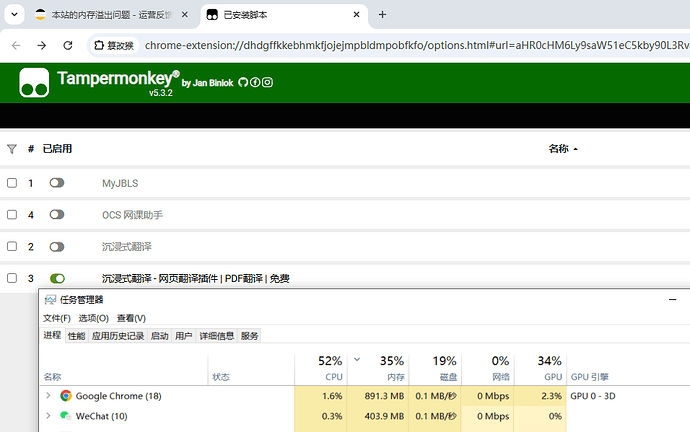This screenshot has height=432, width=690.
Task: Click the Google Chrome process icon
Action: [66, 395]
